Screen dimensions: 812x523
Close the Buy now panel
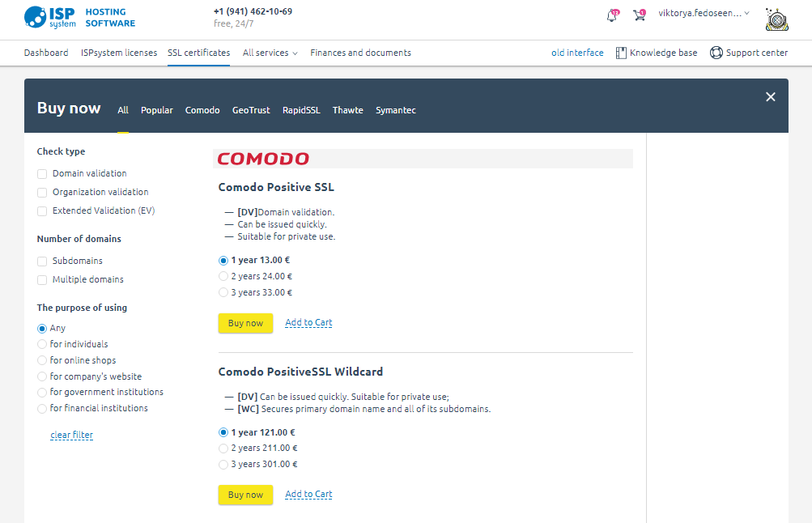click(771, 97)
